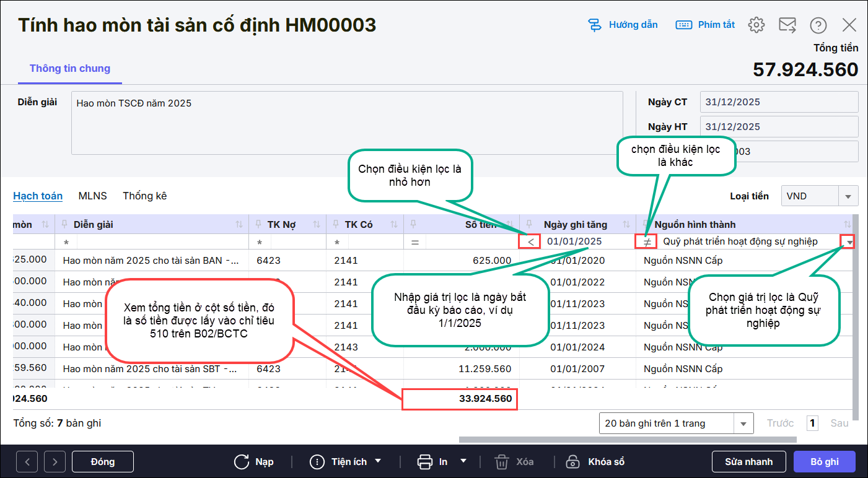Click the Sửa nhanh button
This screenshot has width=868, height=478.
click(749, 462)
